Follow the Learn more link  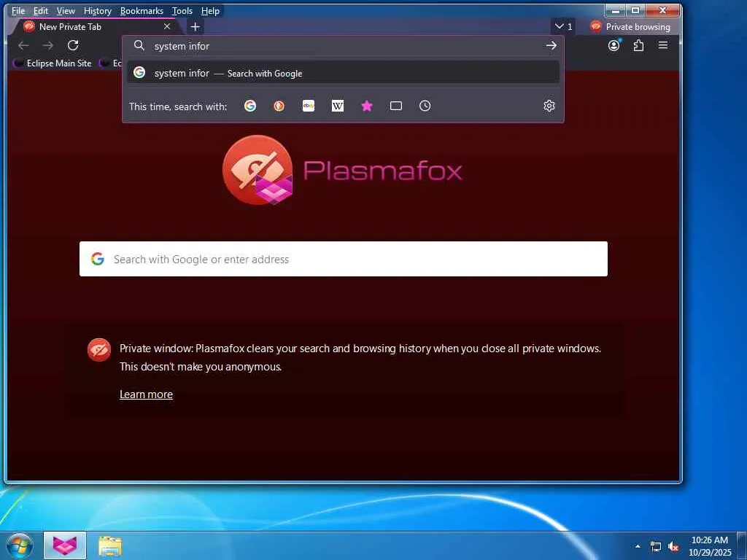coord(146,394)
